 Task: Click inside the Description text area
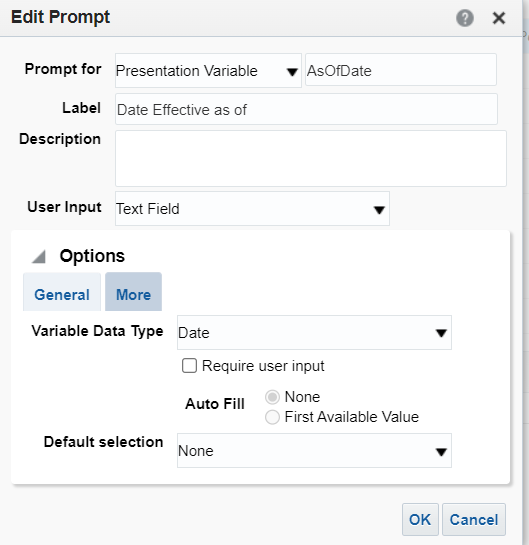311,158
